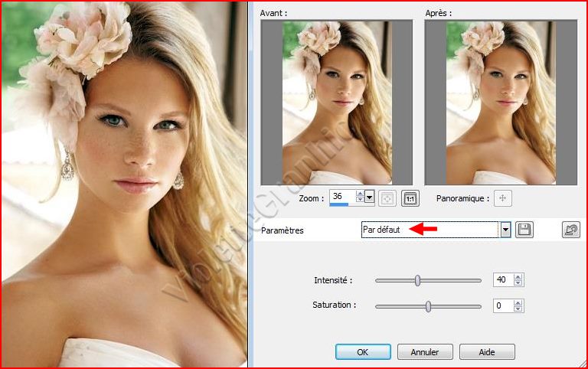Click the 1:1 actual size zoom icon
The image size is (588, 369).
pyautogui.click(x=410, y=198)
